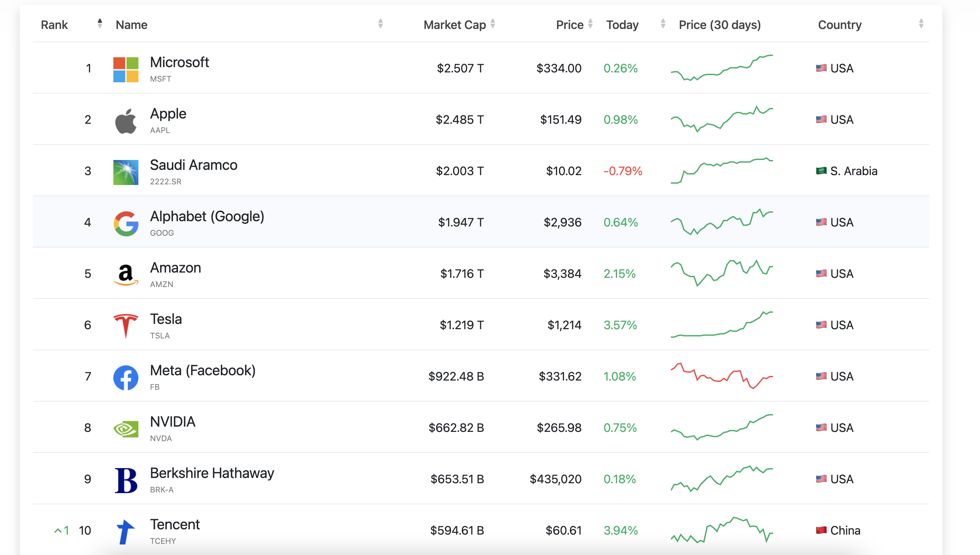
Task: Sort by Country column arrows
Action: pyautogui.click(x=921, y=24)
